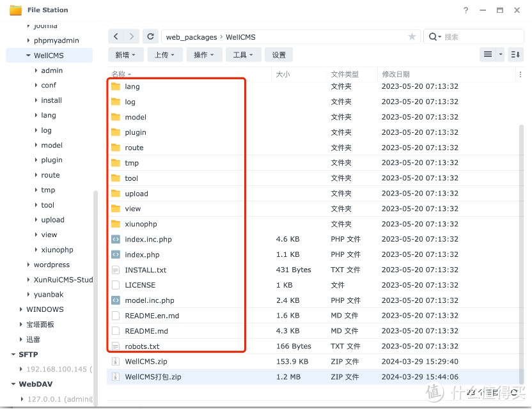Select the upload folder icon in file list

click(116, 193)
